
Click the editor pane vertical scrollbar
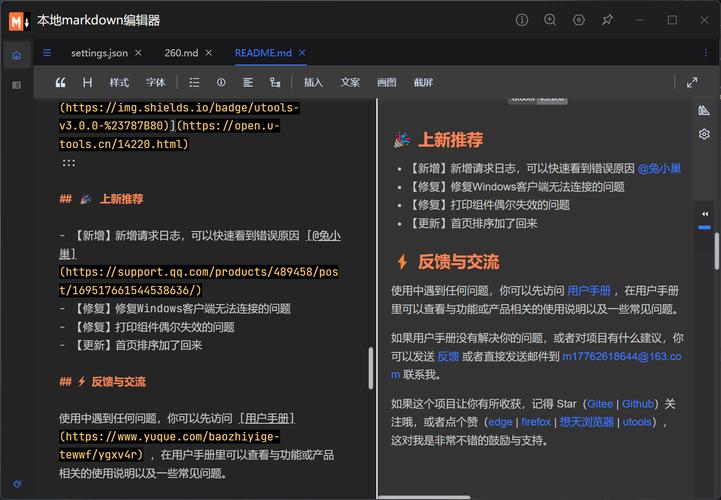(371, 368)
